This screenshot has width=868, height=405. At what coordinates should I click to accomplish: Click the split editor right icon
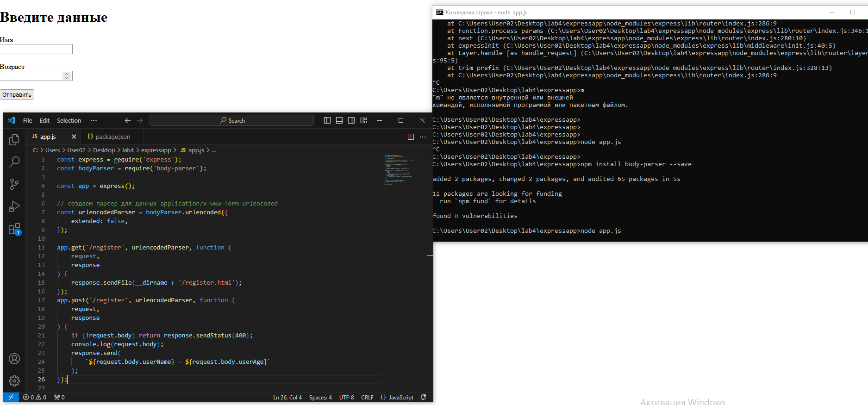(411, 137)
